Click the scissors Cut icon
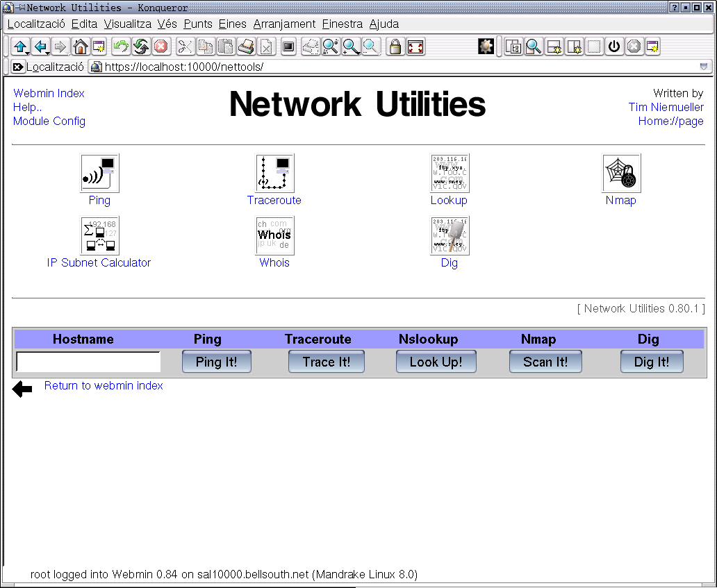The width and height of the screenshot is (717, 588). pos(186,47)
